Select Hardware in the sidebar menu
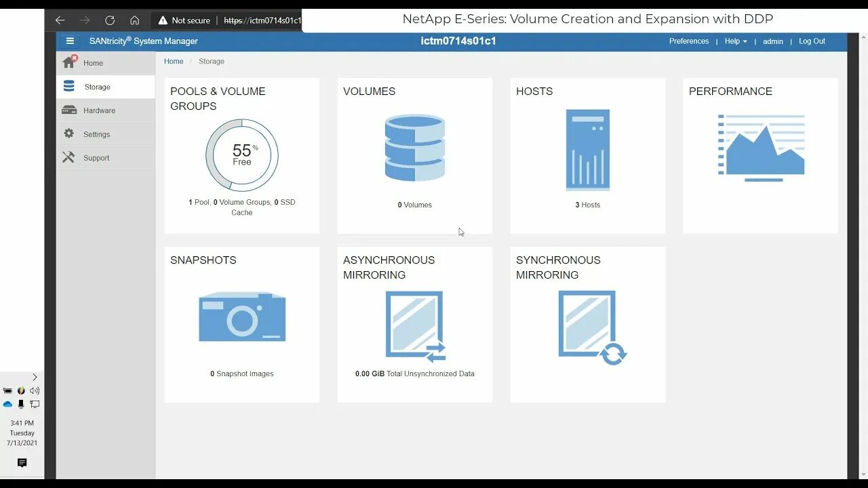The image size is (868, 488). pyautogui.click(x=105, y=110)
